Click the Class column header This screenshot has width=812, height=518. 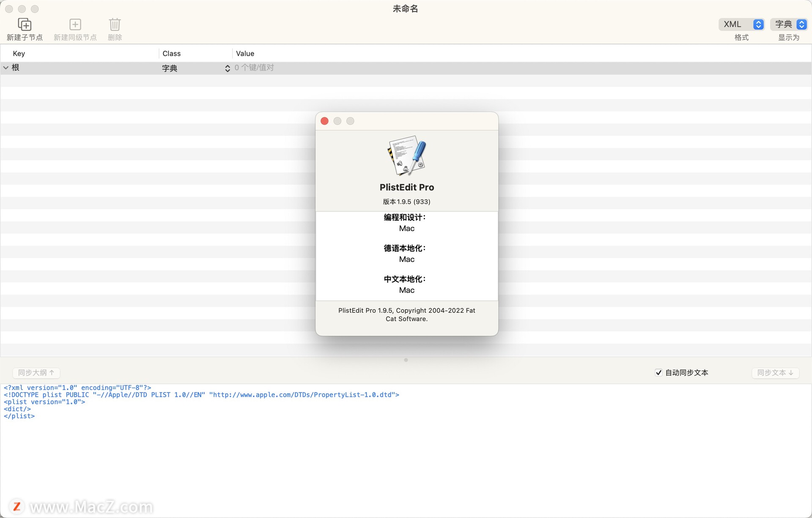point(172,54)
